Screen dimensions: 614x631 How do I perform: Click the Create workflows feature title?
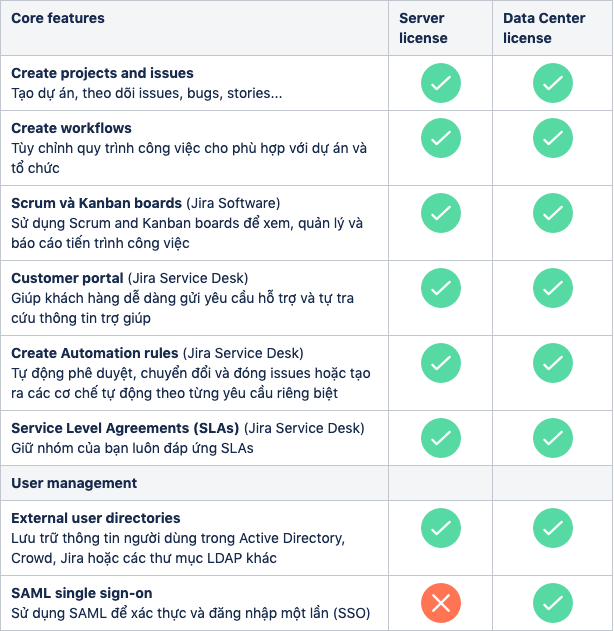[71, 128]
